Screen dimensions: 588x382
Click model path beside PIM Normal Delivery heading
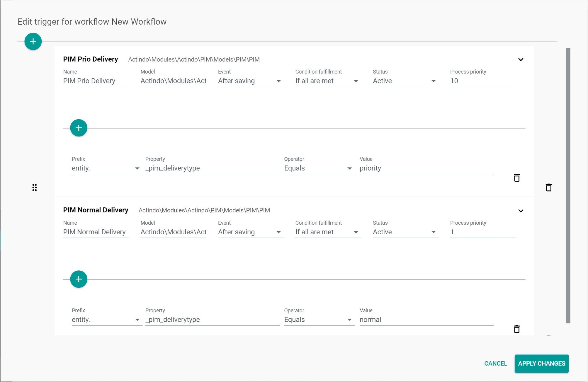(x=204, y=210)
